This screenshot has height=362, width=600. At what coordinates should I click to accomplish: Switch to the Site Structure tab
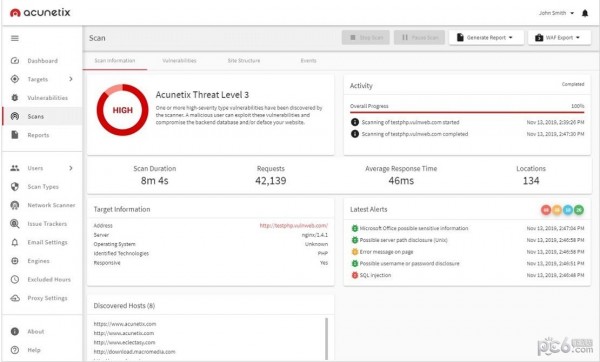point(244,60)
